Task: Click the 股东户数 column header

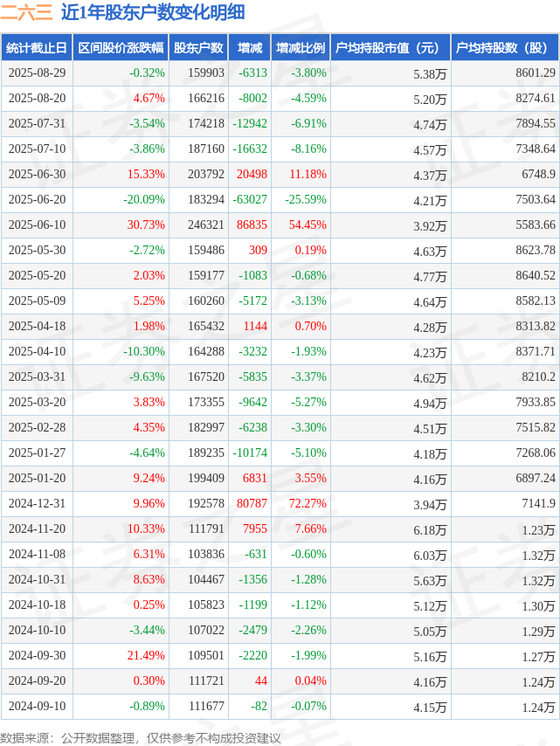Action: coord(199,47)
